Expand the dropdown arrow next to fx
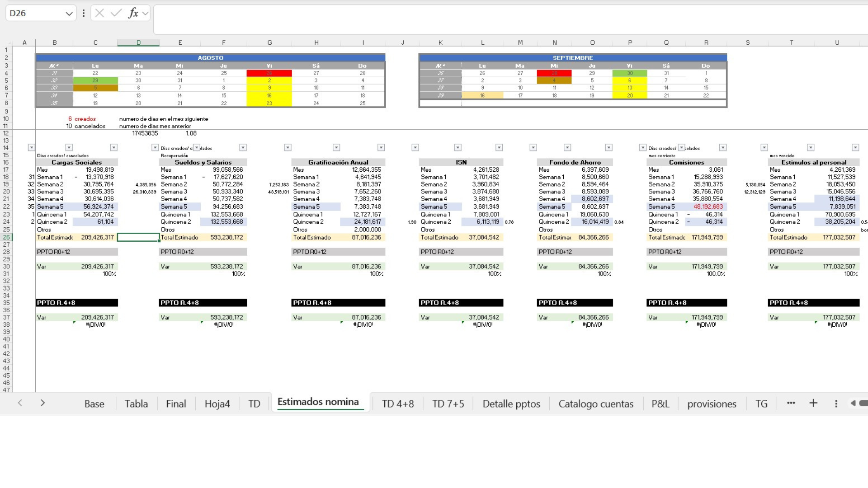The height and width of the screenshot is (488, 868). click(145, 13)
